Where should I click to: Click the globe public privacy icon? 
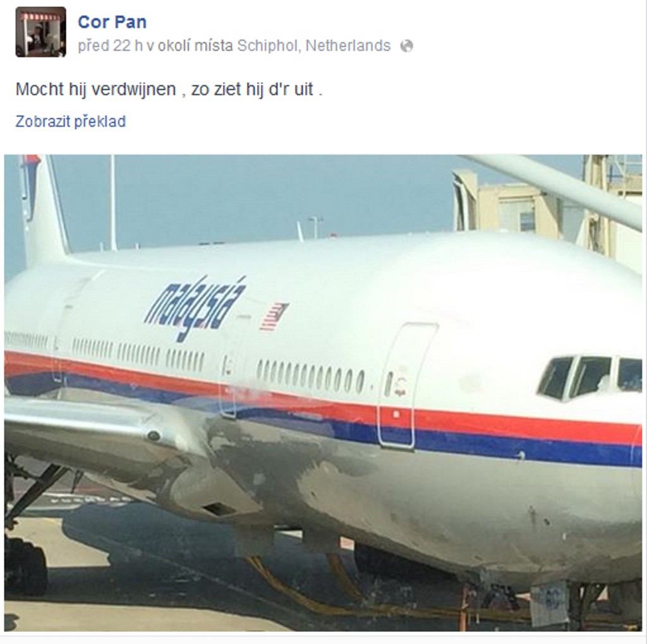coord(406,45)
